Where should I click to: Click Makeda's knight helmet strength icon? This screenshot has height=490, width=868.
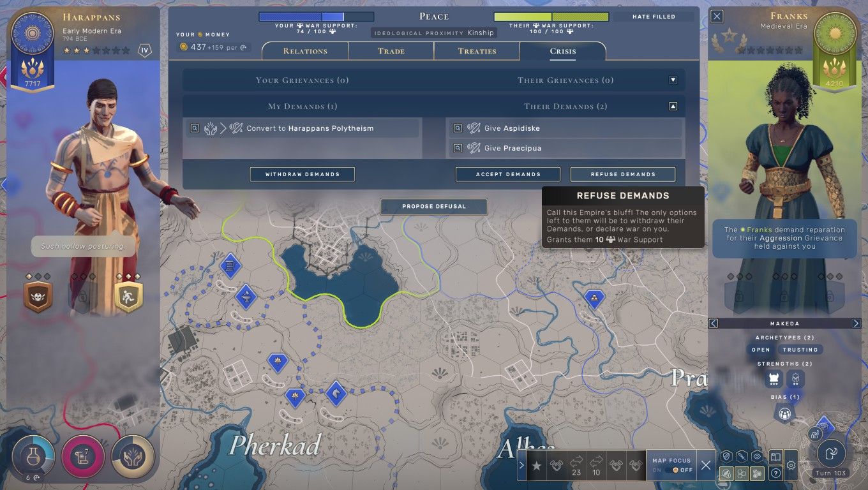tap(795, 380)
